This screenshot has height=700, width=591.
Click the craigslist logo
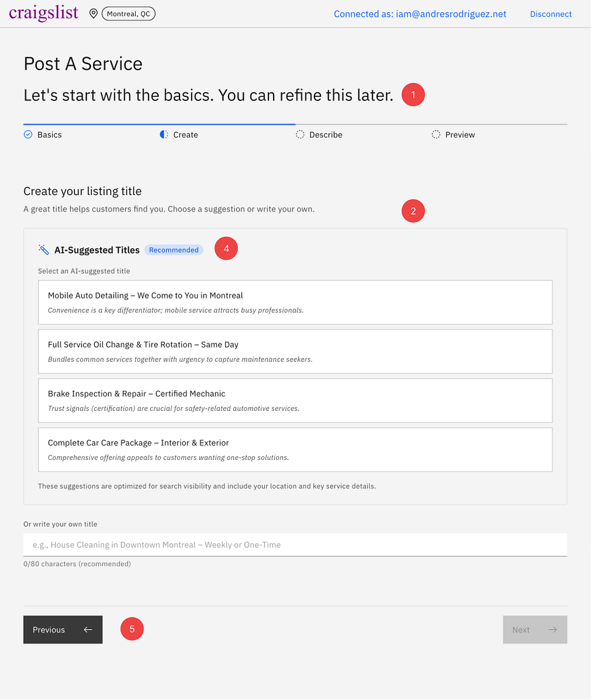point(43,13)
